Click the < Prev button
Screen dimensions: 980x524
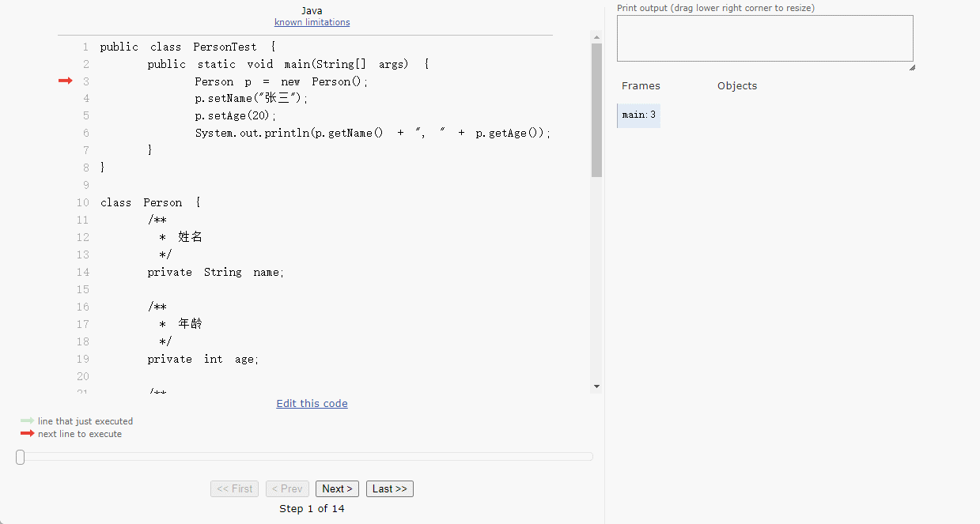(287, 488)
